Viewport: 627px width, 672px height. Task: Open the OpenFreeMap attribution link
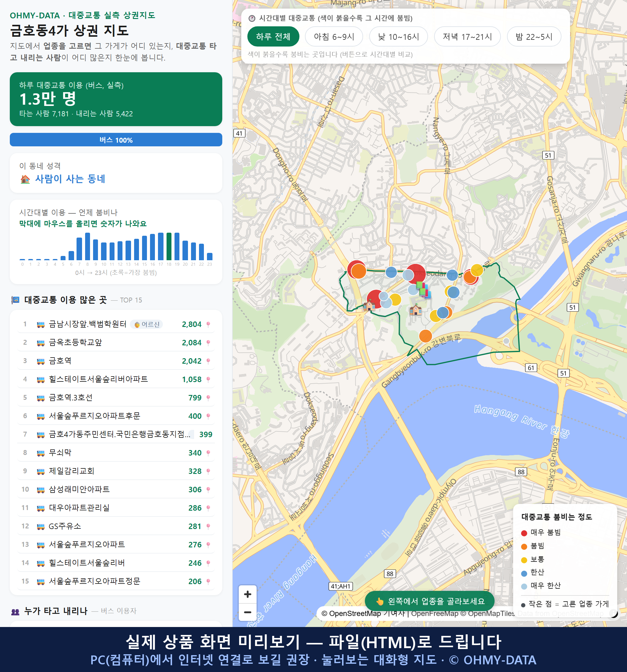[x=435, y=613]
